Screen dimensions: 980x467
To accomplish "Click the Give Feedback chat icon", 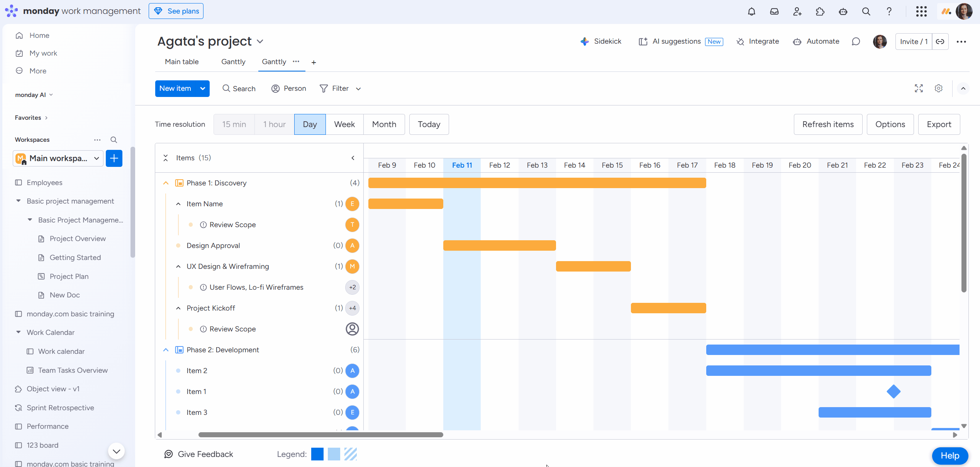I will 168,454.
